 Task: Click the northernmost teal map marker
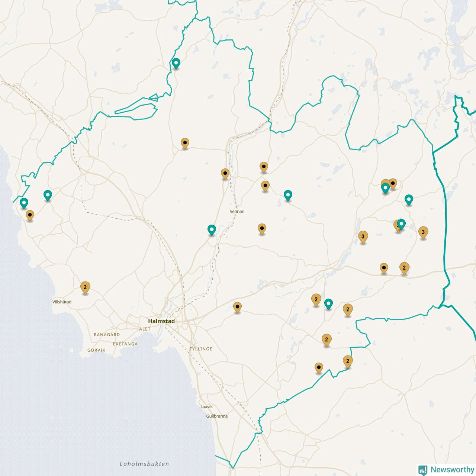coord(176,63)
